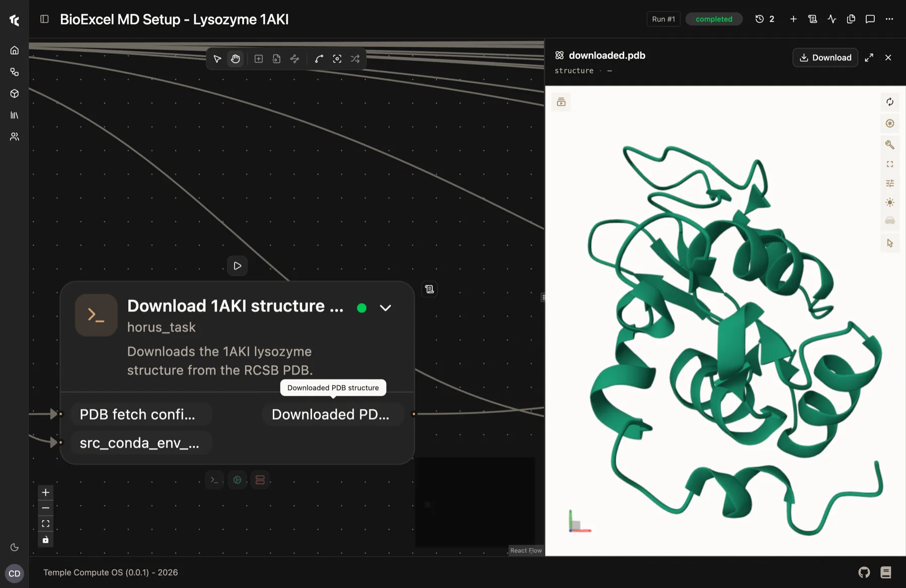Select the curved edge tool
This screenshot has height=588, width=906.
[319, 59]
